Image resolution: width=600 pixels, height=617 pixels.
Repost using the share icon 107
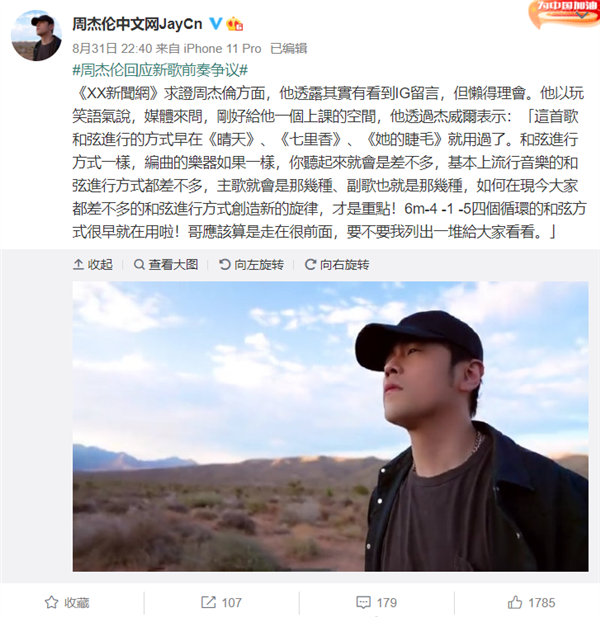pos(221,602)
